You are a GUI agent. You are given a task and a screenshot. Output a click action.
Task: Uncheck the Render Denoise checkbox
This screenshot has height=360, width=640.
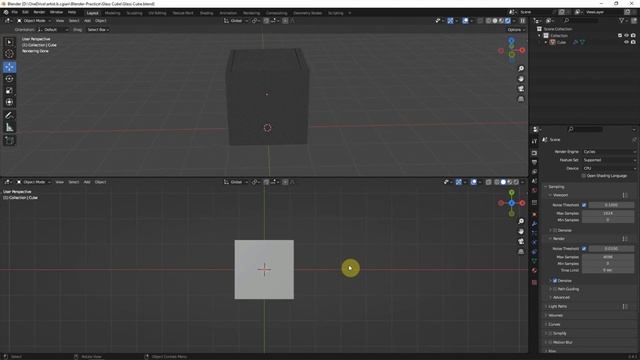click(555, 281)
